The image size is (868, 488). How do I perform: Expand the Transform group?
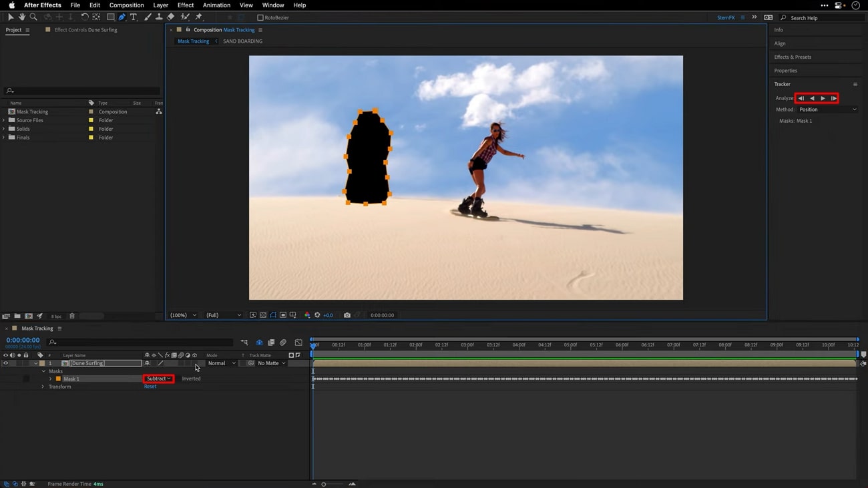click(x=43, y=387)
